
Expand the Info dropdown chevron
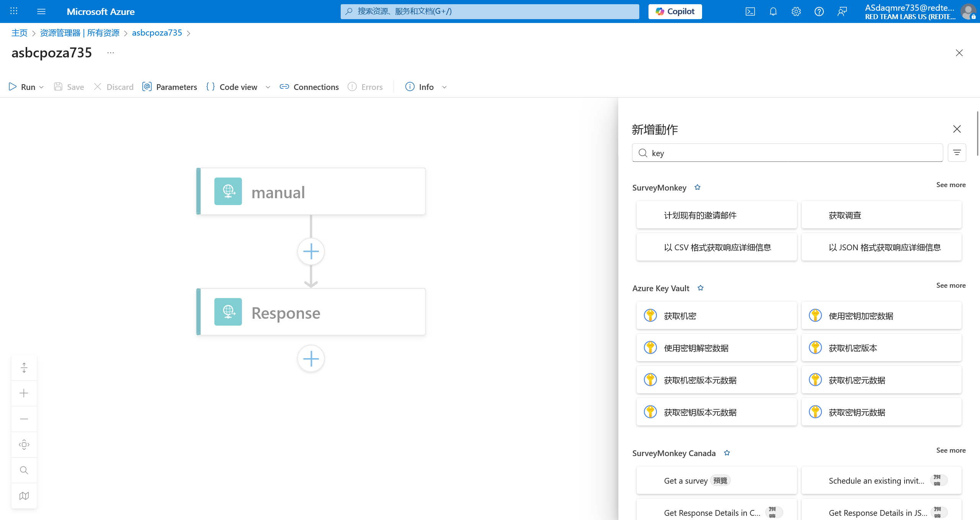coord(444,87)
